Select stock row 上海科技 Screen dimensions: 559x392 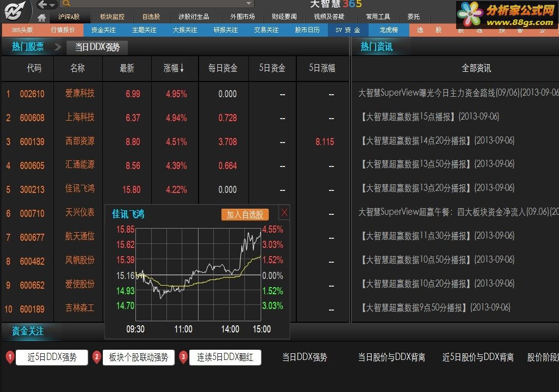click(175, 118)
